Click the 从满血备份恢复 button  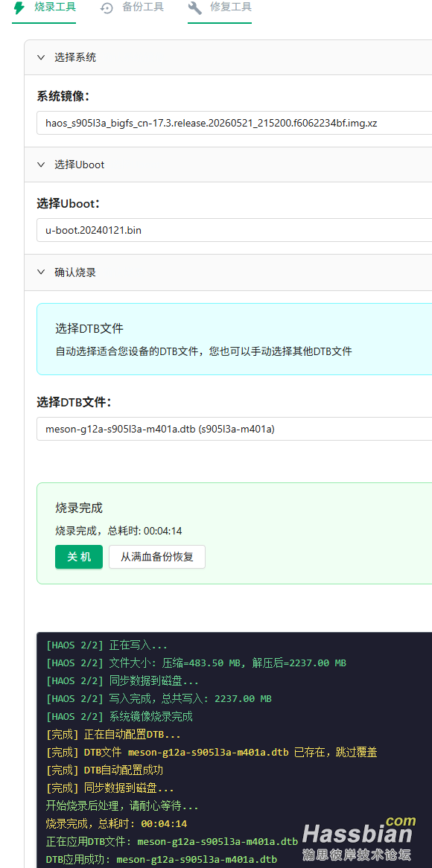coord(157,557)
